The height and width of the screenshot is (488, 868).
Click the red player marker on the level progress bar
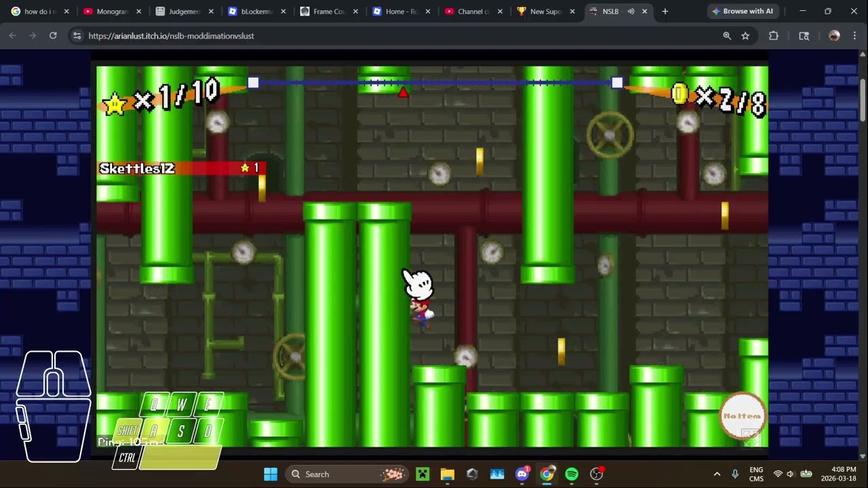click(x=403, y=92)
